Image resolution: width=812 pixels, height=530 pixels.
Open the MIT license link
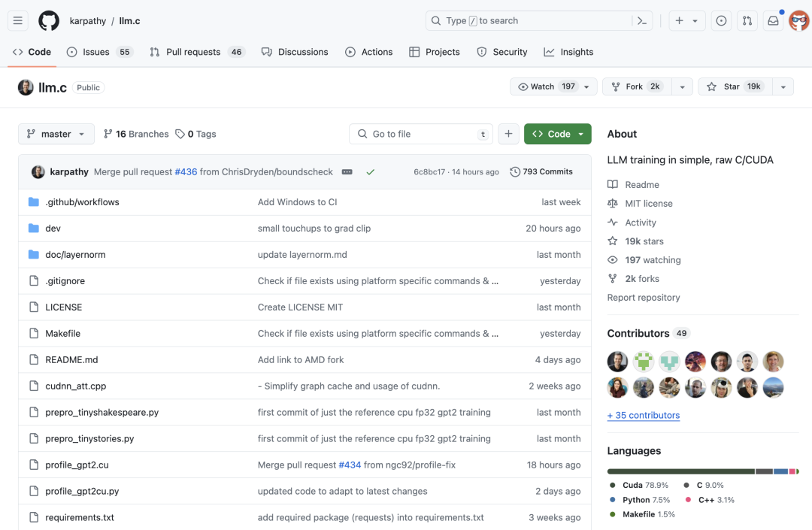tap(641, 204)
